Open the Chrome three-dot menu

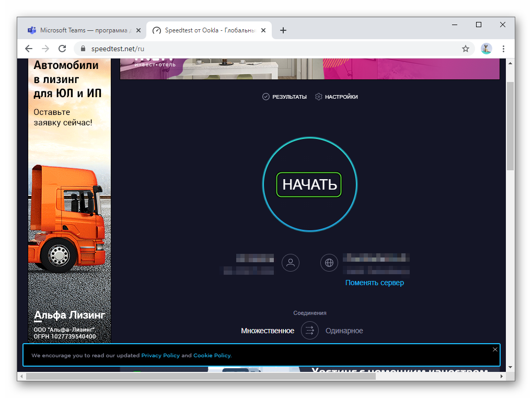[x=503, y=49]
